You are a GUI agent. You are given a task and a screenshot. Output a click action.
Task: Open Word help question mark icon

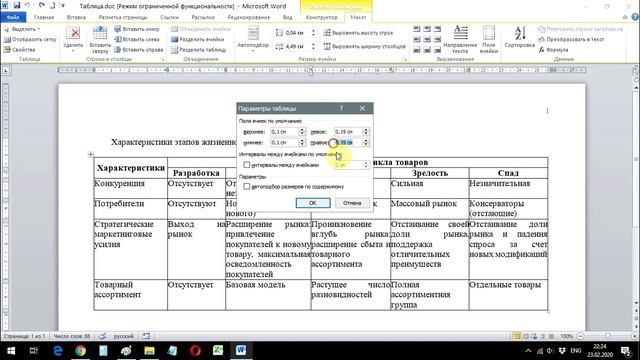point(635,17)
